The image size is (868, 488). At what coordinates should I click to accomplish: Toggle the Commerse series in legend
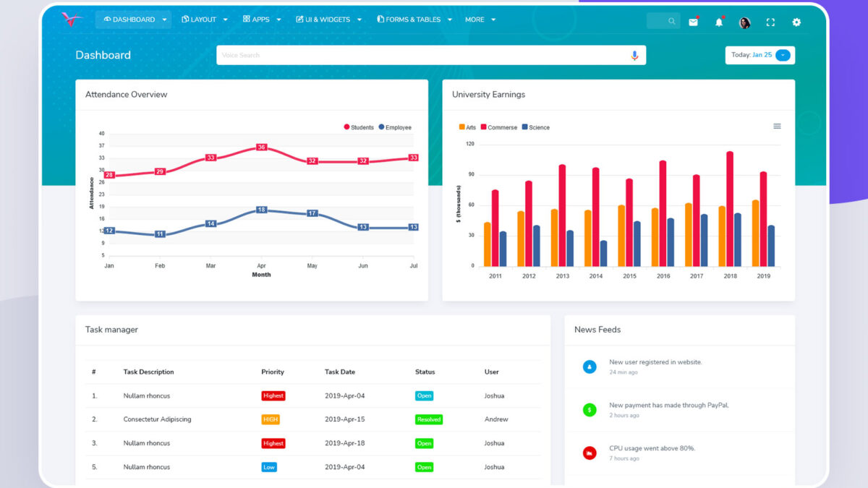click(498, 127)
